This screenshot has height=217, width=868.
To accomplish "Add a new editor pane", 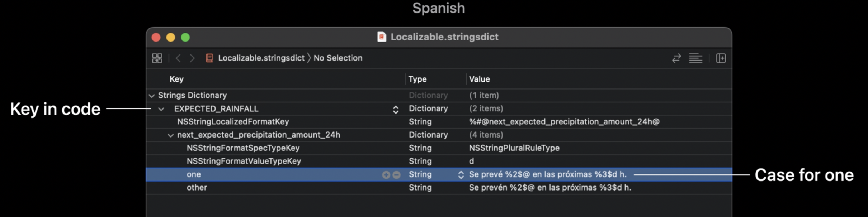I will point(721,58).
